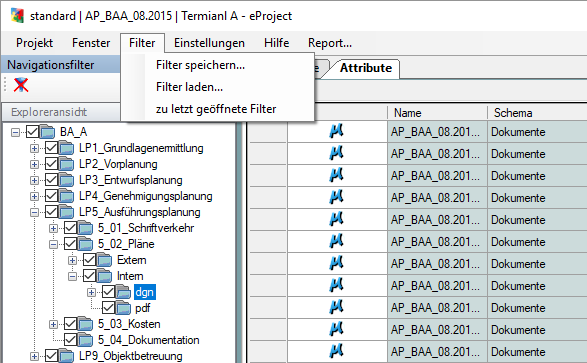Expand the LP3_Entwurfsplanung node

(x=34, y=180)
